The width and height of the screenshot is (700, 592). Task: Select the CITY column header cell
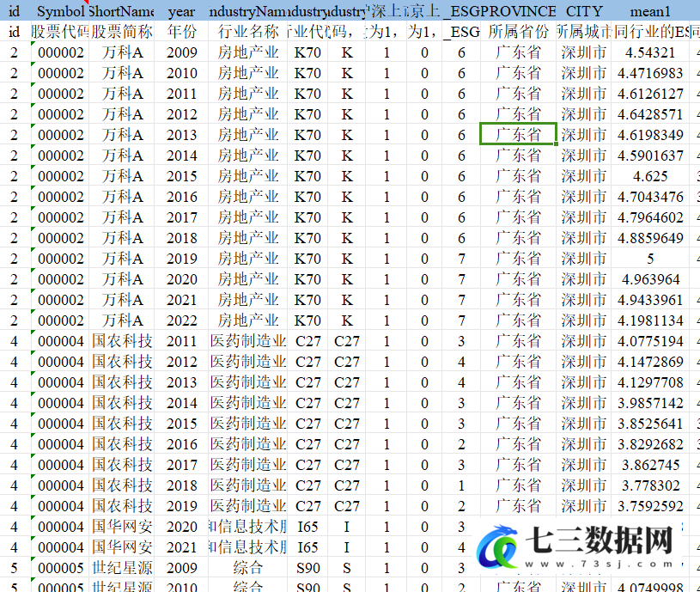583,10
